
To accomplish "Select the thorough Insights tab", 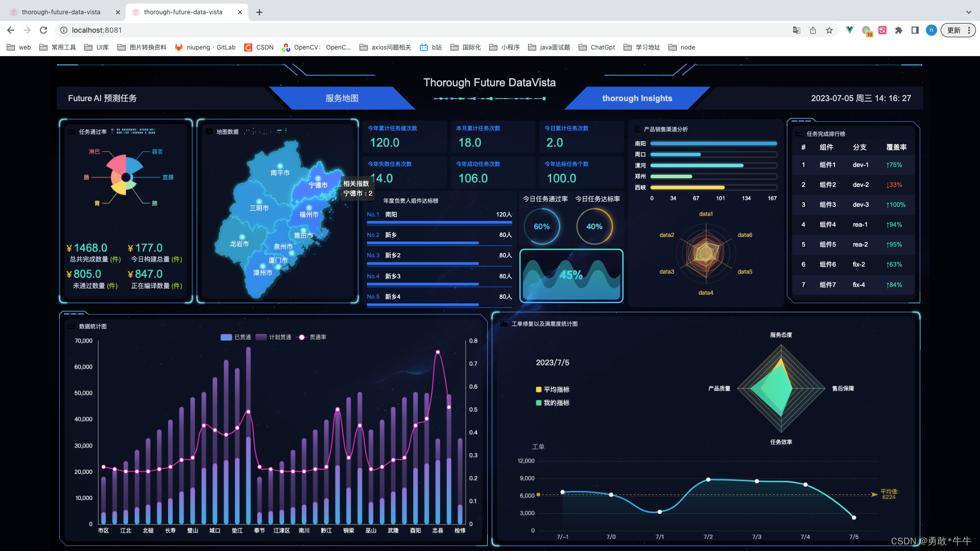I will 637,98.
